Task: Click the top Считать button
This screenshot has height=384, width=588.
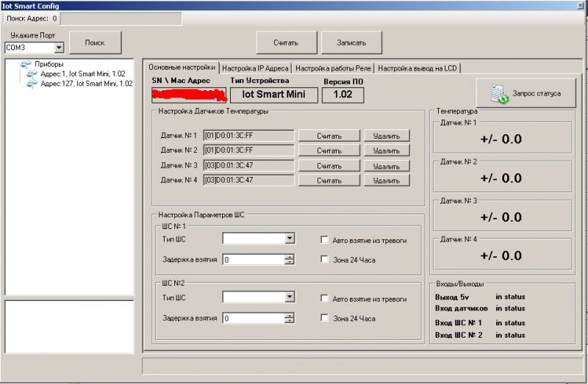Action: tap(287, 43)
